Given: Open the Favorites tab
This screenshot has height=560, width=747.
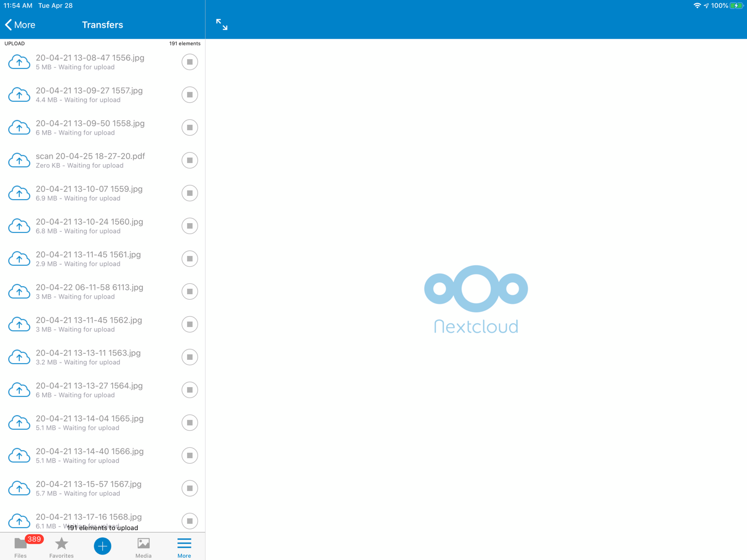Looking at the screenshot, I should [61, 547].
